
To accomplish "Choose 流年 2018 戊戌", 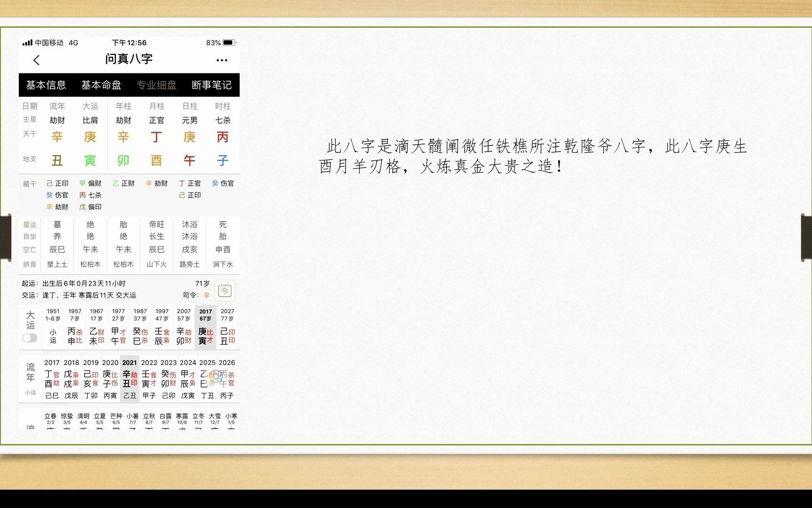I will (71, 379).
